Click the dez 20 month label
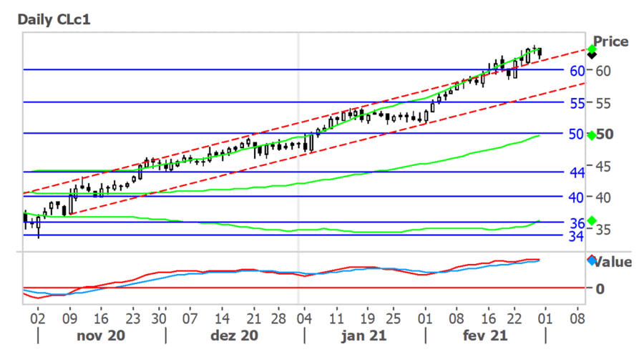The width and height of the screenshot is (644, 362). click(235, 336)
